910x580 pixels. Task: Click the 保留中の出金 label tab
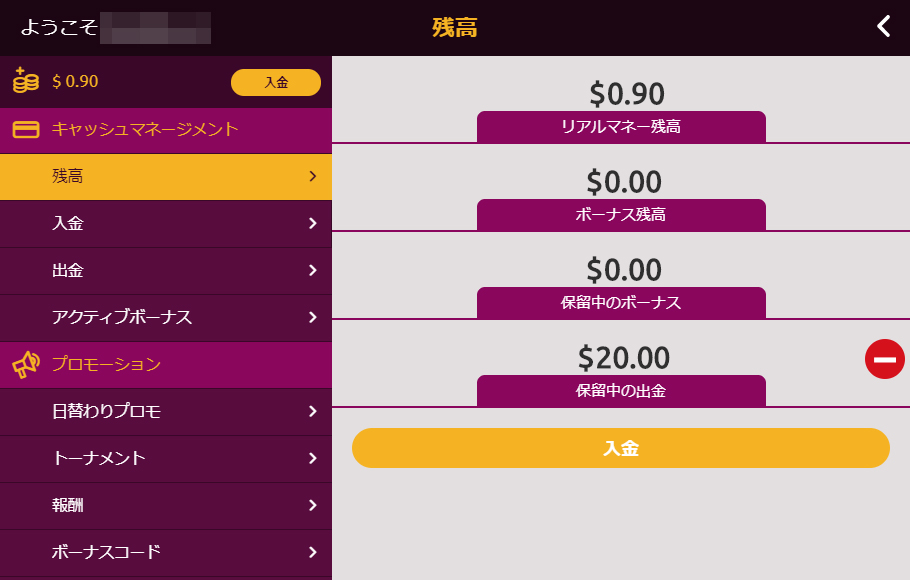[x=621, y=391]
